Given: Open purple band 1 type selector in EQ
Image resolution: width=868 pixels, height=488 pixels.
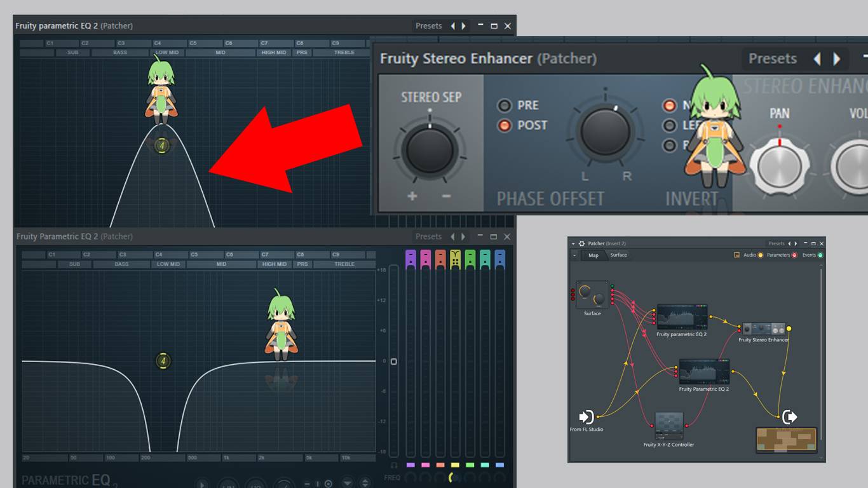Looking at the screenshot, I should point(410,259).
